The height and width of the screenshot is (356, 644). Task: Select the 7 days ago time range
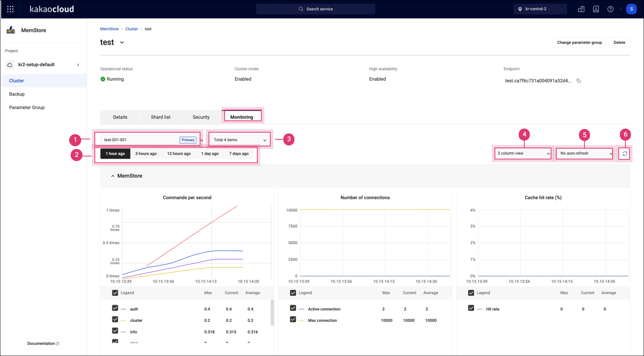[239, 154]
